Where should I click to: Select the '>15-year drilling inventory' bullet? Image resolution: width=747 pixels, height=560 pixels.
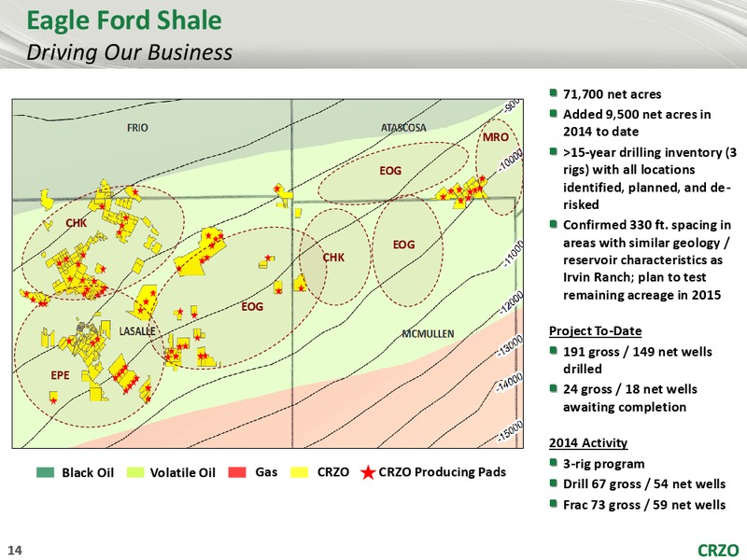650,178
